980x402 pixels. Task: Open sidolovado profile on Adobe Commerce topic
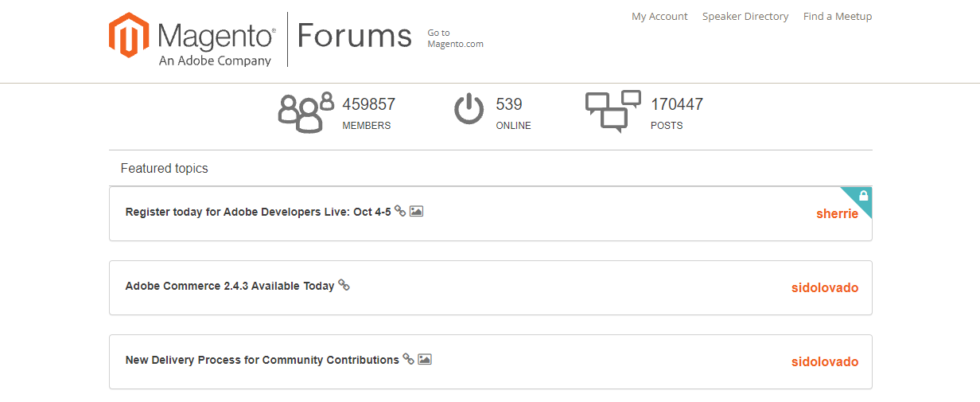pyautogui.click(x=825, y=288)
